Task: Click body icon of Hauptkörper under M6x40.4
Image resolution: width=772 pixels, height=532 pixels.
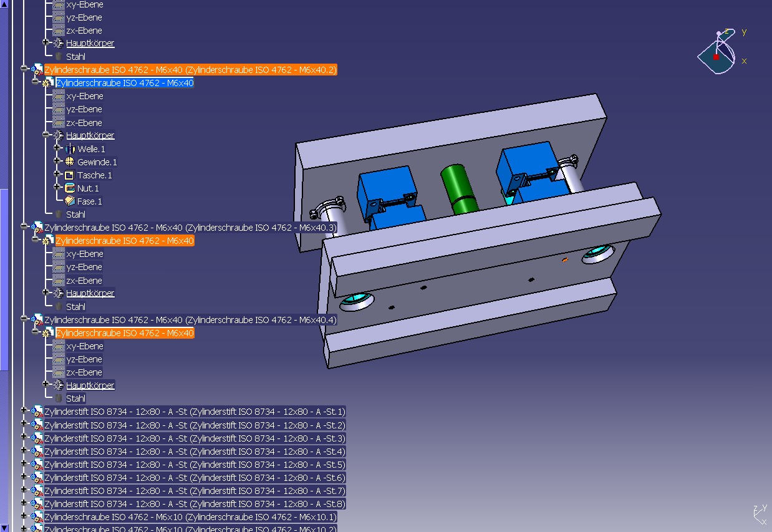Action: click(x=59, y=385)
